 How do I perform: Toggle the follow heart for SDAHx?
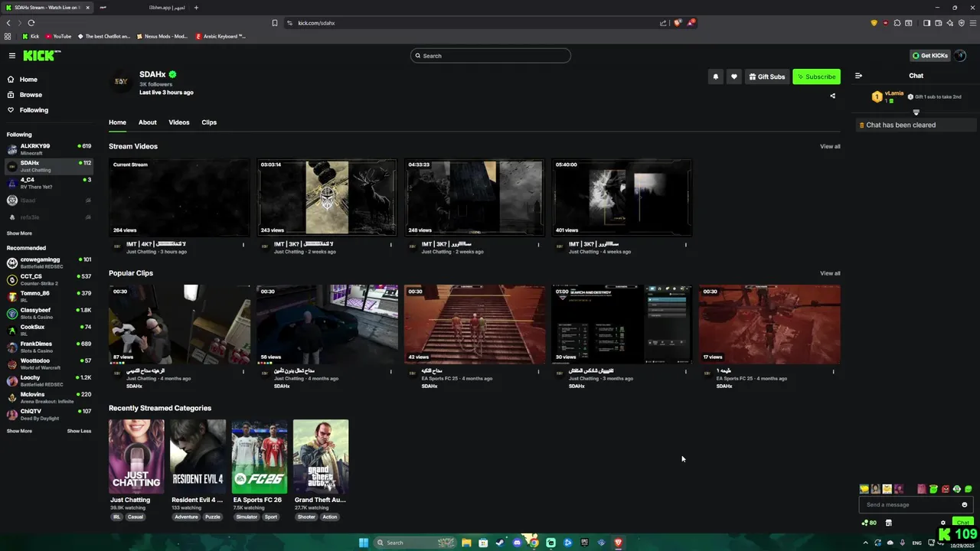tap(734, 77)
